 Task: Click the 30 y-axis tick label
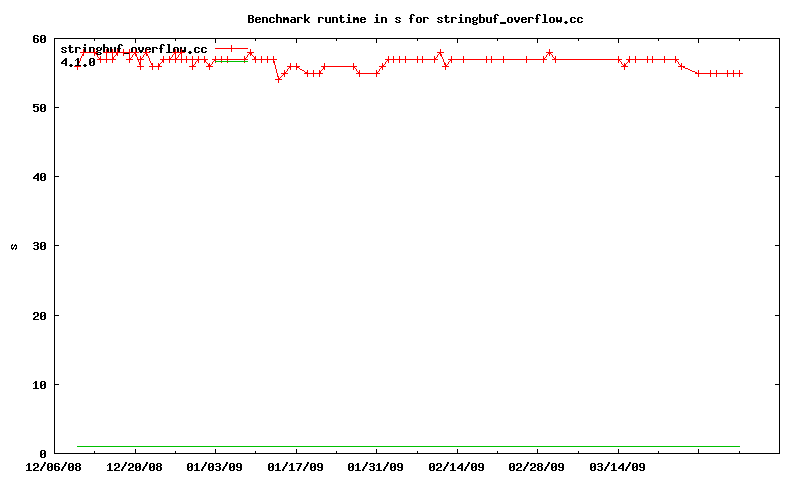click(x=39, y=246)
